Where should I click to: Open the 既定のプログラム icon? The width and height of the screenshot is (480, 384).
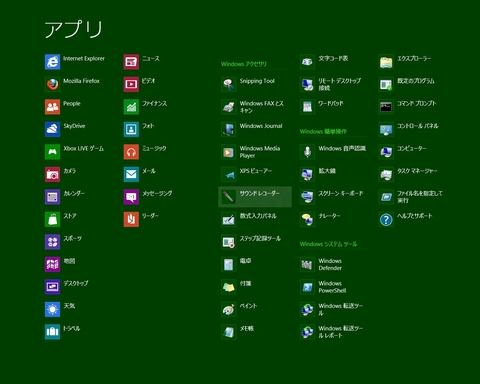[x=386, y=84]
